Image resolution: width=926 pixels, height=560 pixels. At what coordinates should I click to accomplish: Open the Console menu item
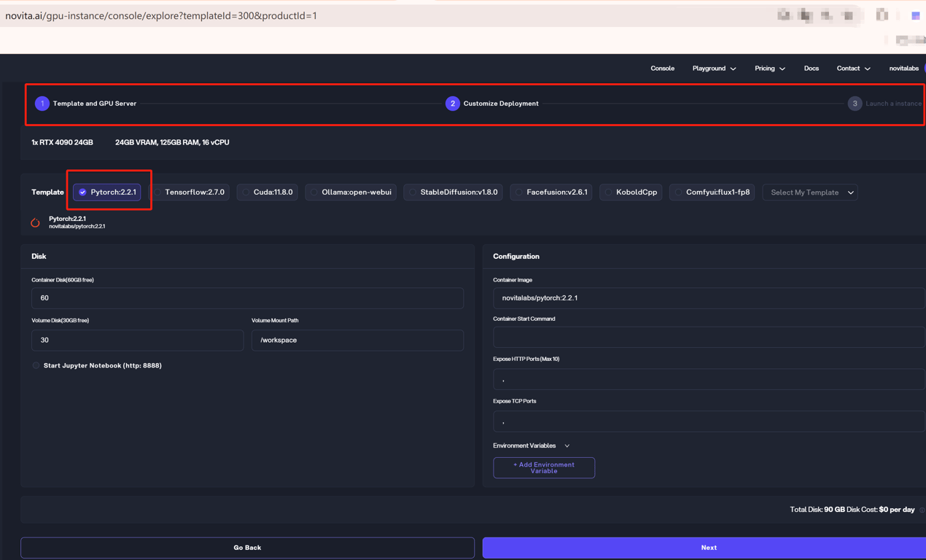(662, 68)
